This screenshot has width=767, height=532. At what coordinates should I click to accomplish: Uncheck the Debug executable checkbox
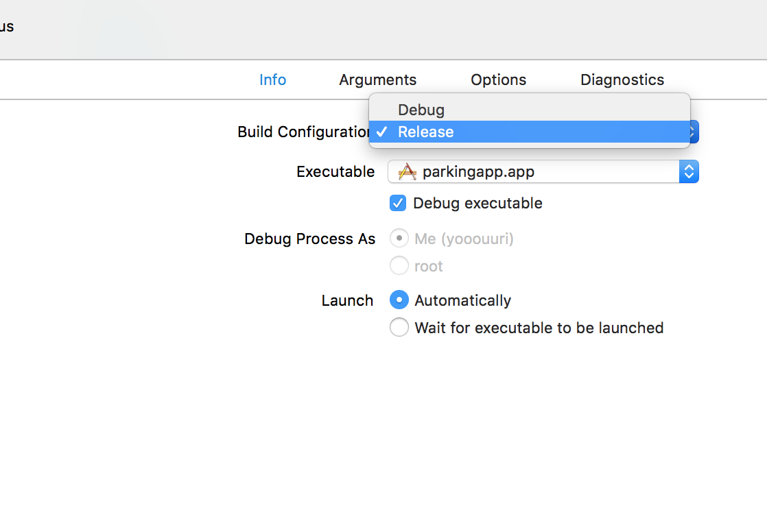398,203
